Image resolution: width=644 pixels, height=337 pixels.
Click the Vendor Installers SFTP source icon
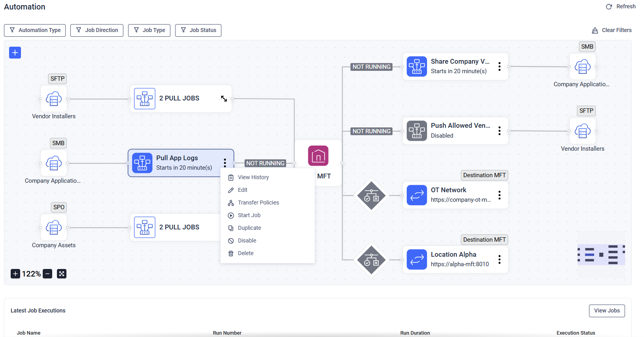pyautogui.click(x=54, y=99)
